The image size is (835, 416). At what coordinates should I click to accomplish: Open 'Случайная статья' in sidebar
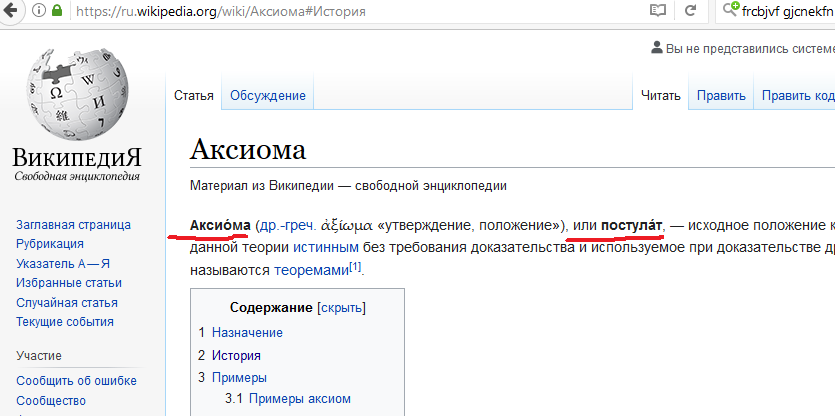[x=67, y=303]
